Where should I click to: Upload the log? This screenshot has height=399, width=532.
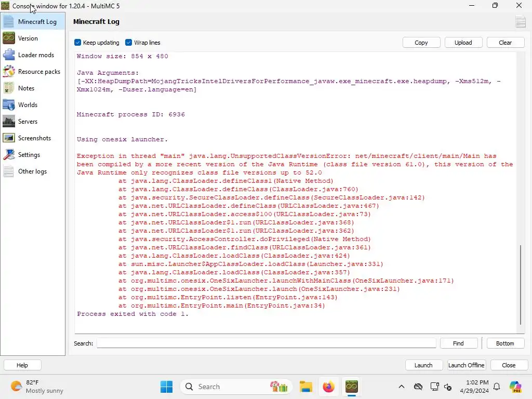tap(463, 43)
